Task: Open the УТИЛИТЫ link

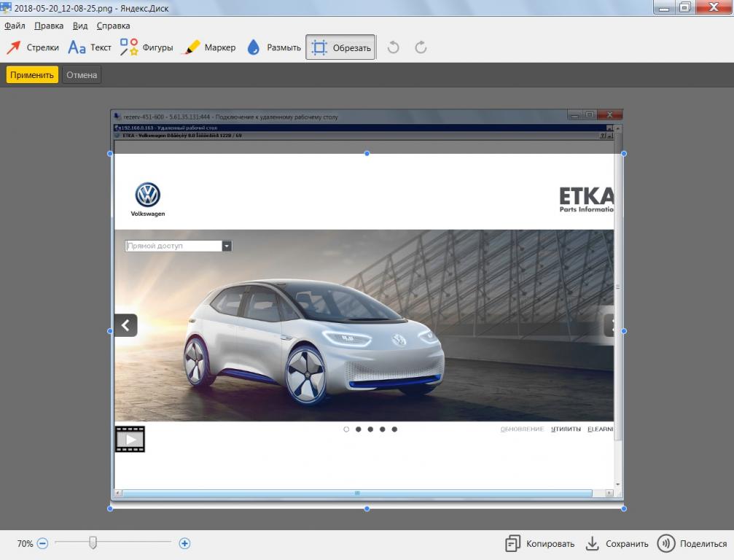Action: [566, 429]
